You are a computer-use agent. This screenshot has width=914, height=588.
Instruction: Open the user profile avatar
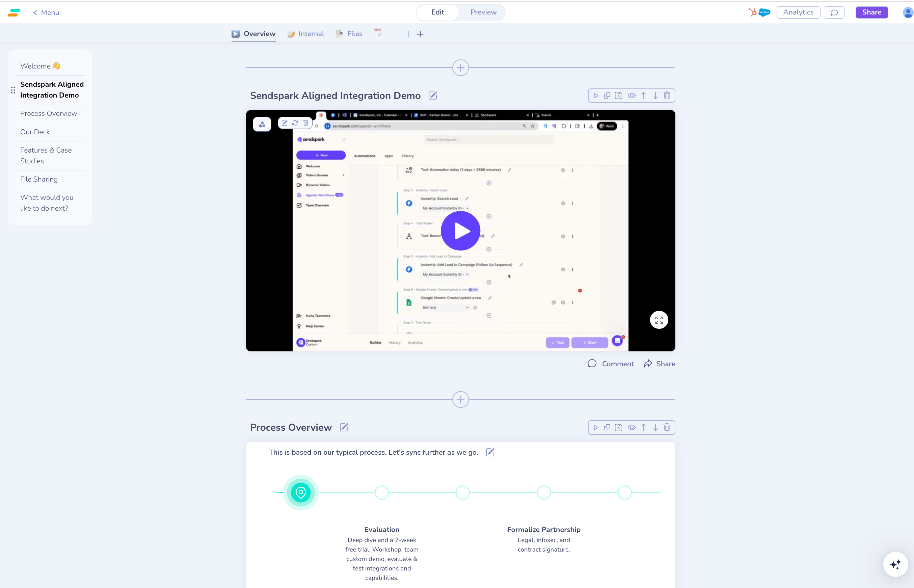[x=908, y=12]
